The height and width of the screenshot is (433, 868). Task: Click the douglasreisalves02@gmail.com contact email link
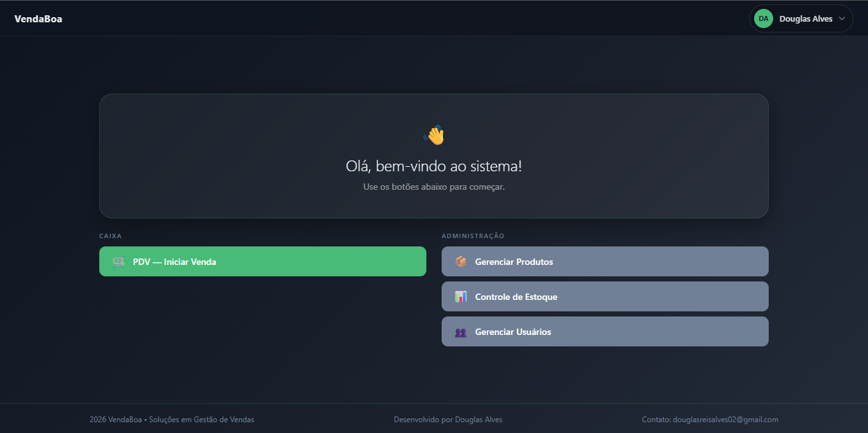725,420
